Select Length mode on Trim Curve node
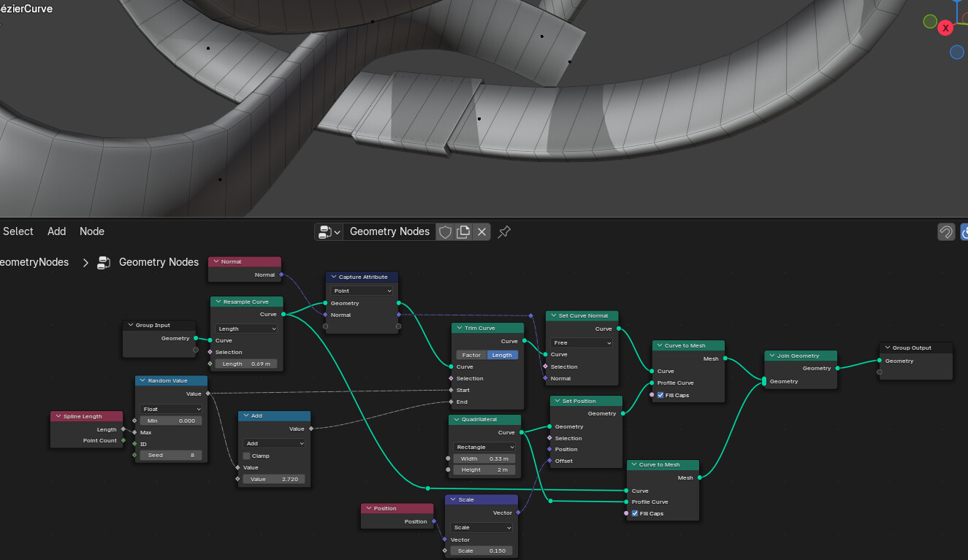 tap(503, 355)
